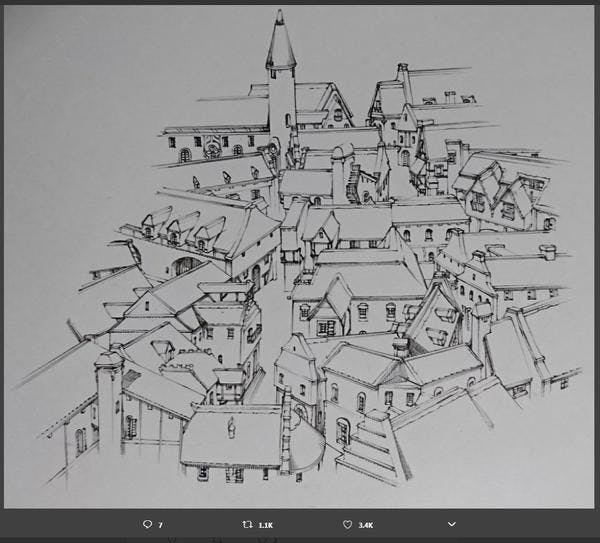Click the reply speech bubble icon

point(147,524)
